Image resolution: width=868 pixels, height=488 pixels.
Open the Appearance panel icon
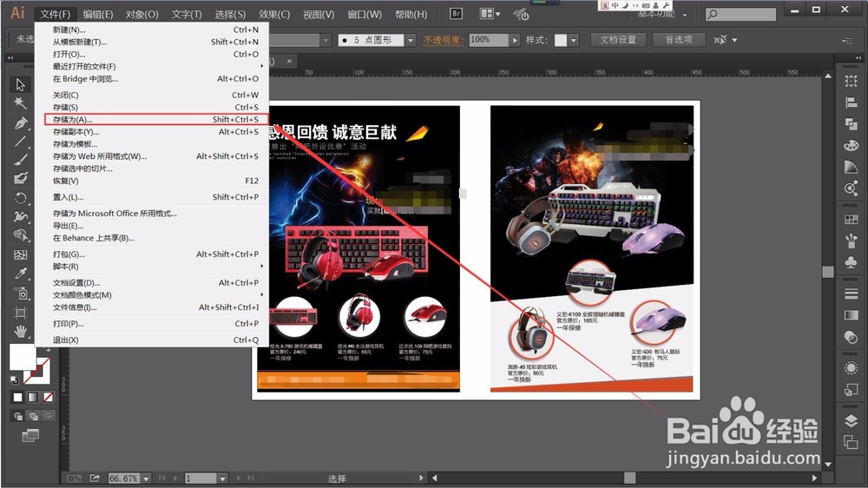click(851, 368)
